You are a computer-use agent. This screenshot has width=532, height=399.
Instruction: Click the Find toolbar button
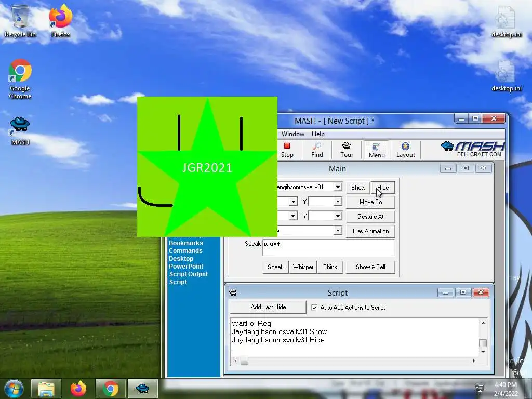tap(317, 150)
